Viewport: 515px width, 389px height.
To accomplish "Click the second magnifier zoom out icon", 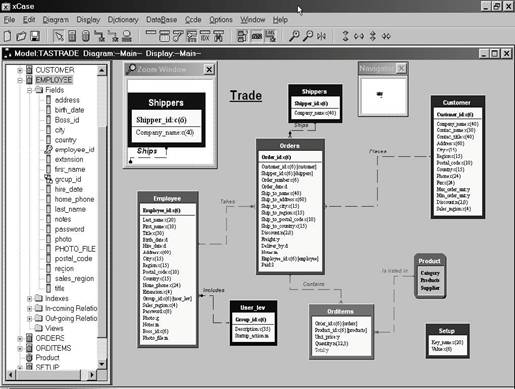I will click(x=308, y=36).
